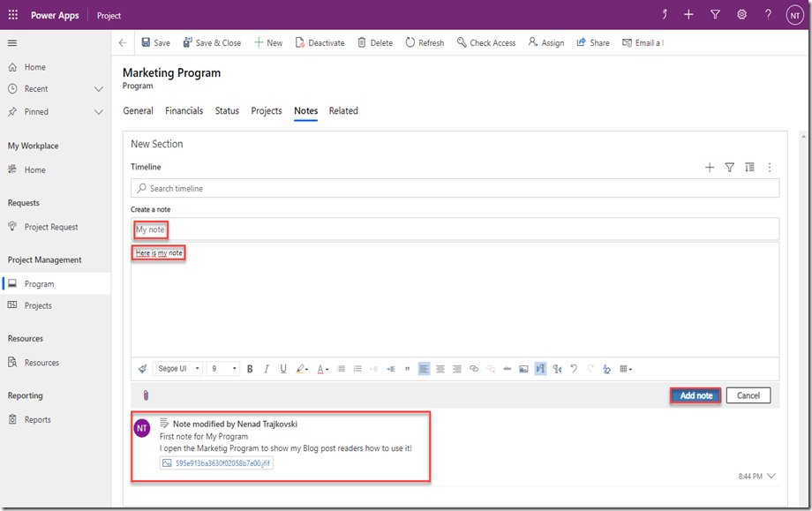812x511 pixels.
Task: Click the paperclip attachment icon
Action: click(147, 395)
